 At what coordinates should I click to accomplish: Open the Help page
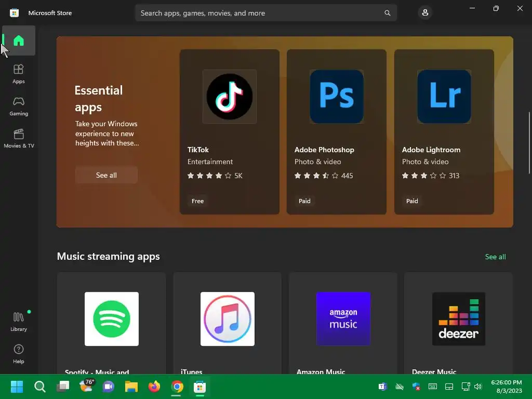coord(19,354)
